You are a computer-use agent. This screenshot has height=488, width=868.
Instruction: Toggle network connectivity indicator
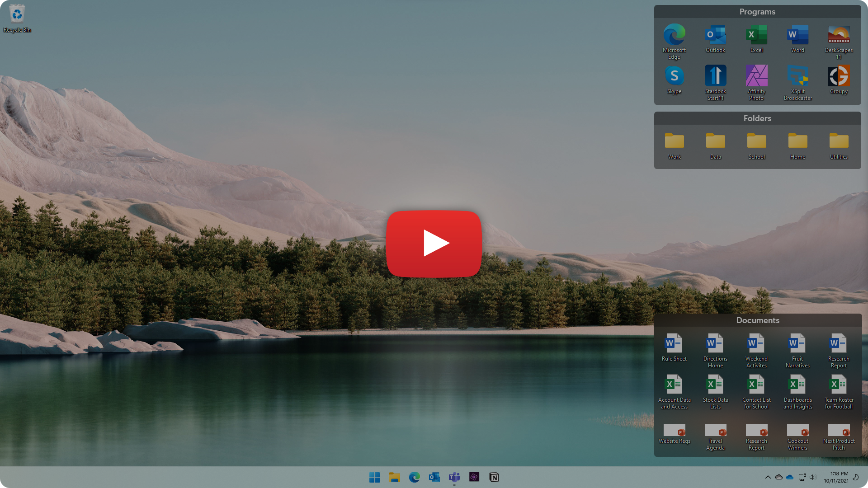[x=802, y=477]
